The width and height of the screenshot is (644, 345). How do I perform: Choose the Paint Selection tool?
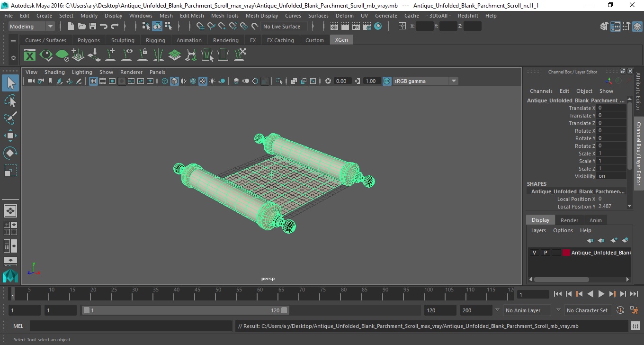click(x=10, y=118)
